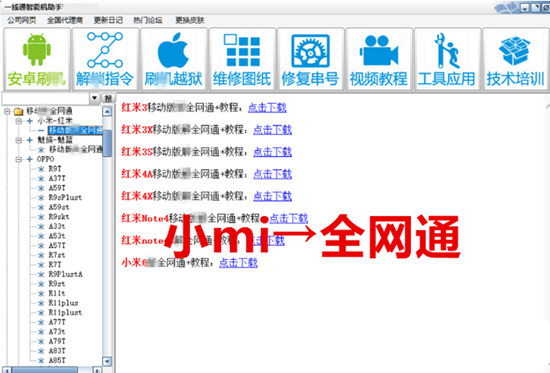Select R11plus in the OPPO list

63,303
